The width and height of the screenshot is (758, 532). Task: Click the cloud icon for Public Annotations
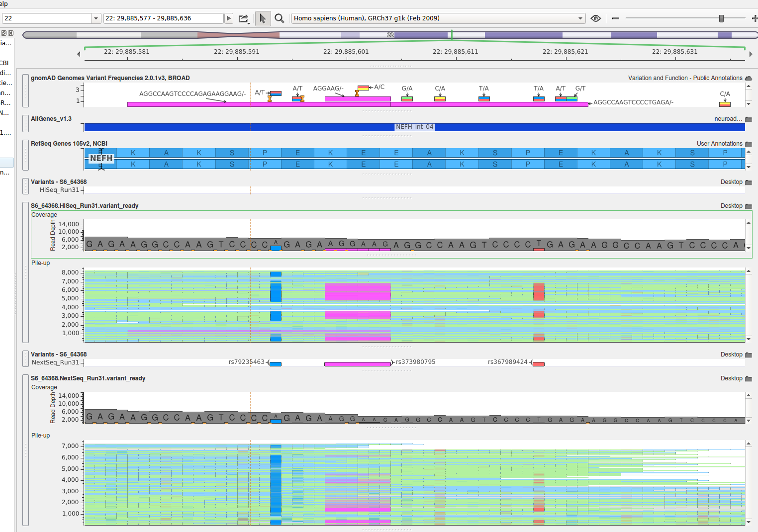tap(749, 78)
